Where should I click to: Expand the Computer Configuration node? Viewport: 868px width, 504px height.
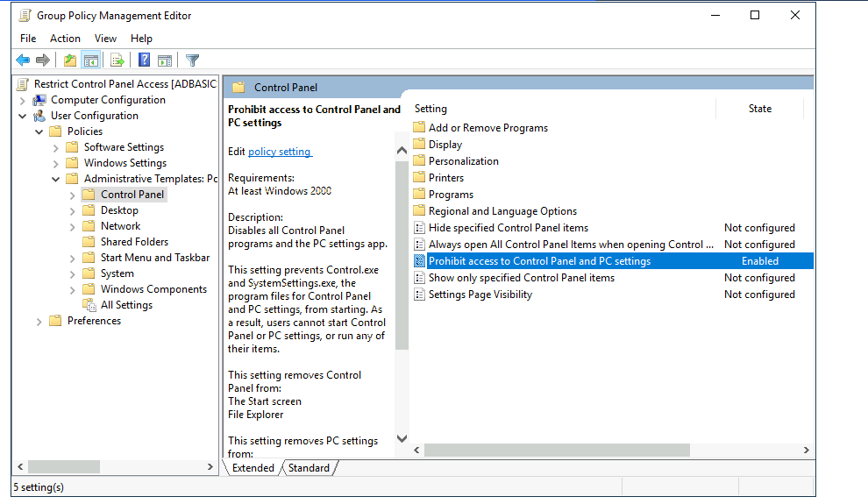tap(22, 101)
